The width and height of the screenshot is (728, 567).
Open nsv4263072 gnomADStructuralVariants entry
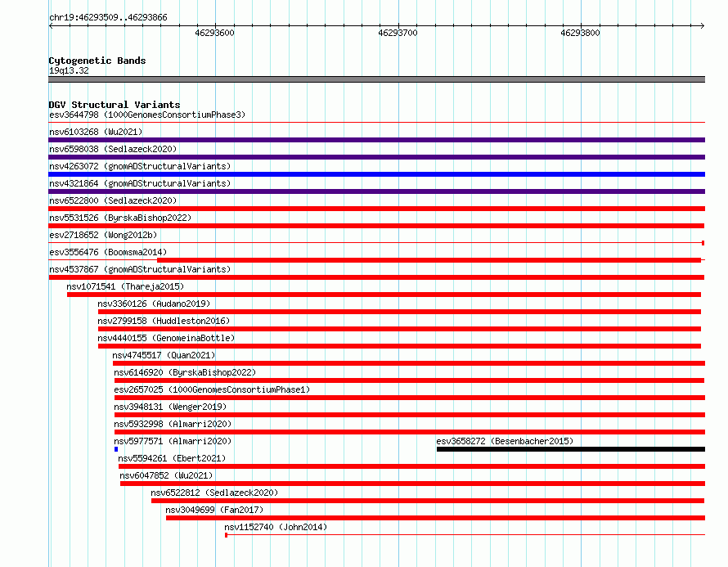click(x=140, y=166)
